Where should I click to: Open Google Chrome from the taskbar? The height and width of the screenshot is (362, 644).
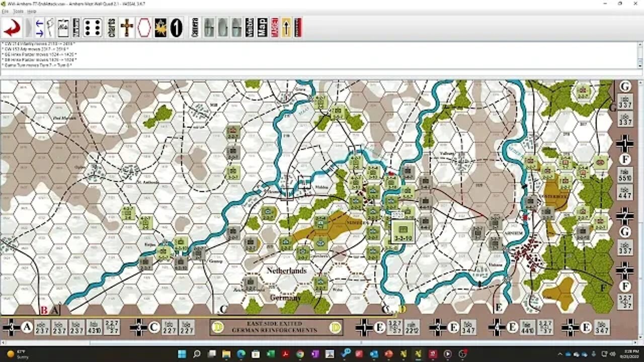click(300, 354)
